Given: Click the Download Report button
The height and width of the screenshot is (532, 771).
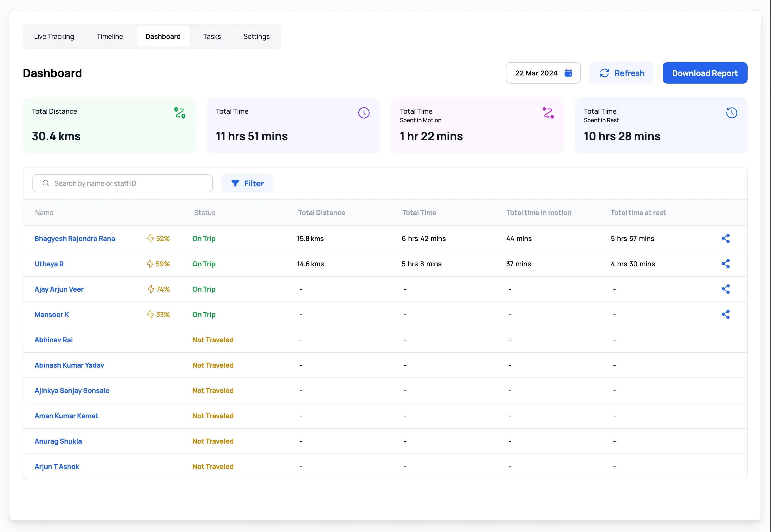Looking at the screenshot, I should pos(704,73).
